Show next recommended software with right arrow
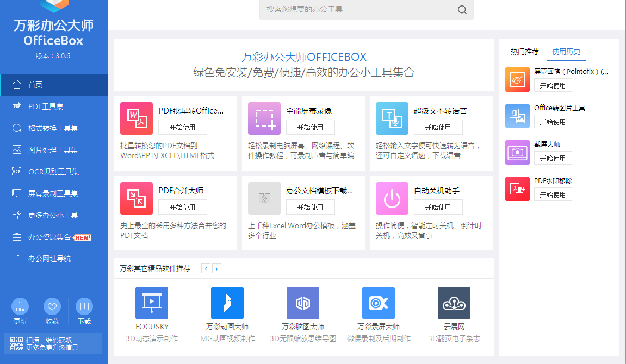 tap(216, 268)
